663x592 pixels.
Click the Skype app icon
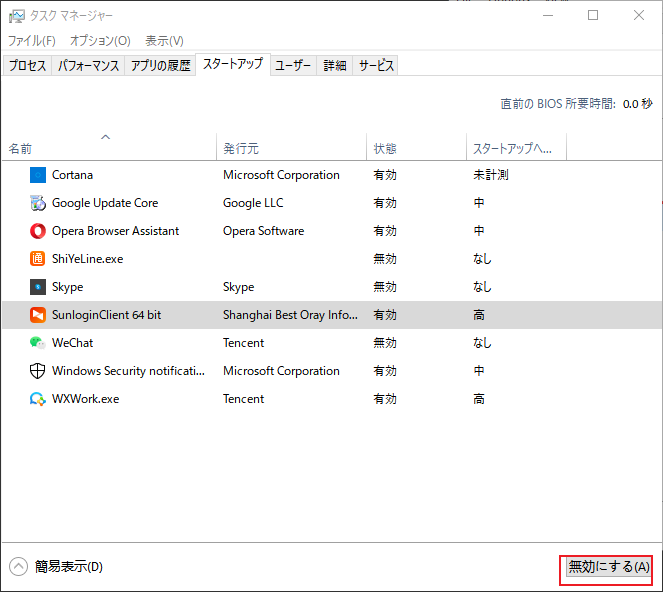coord(38,287)
